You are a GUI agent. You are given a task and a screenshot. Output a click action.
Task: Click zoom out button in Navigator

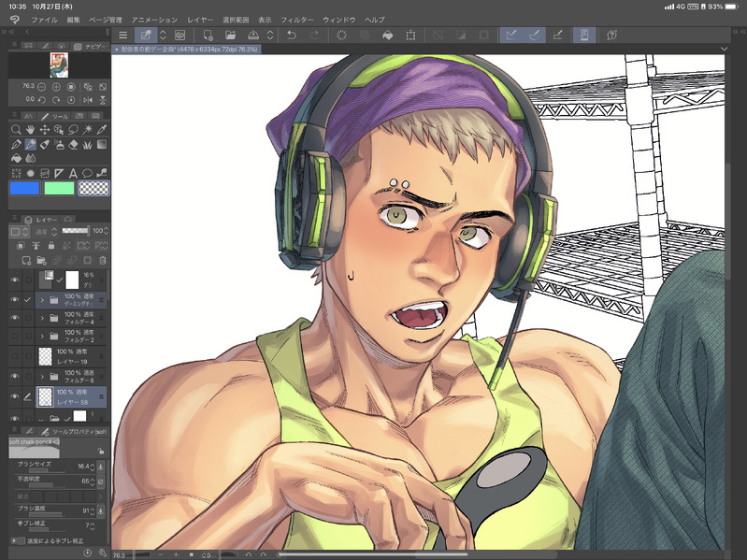pos(42,87)
